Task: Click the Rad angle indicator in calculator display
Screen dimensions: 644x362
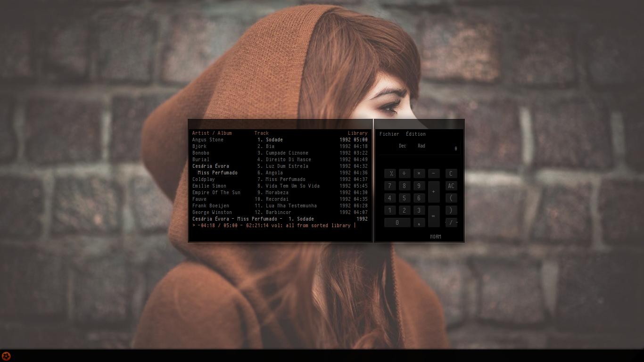Action: coord(421,146)
